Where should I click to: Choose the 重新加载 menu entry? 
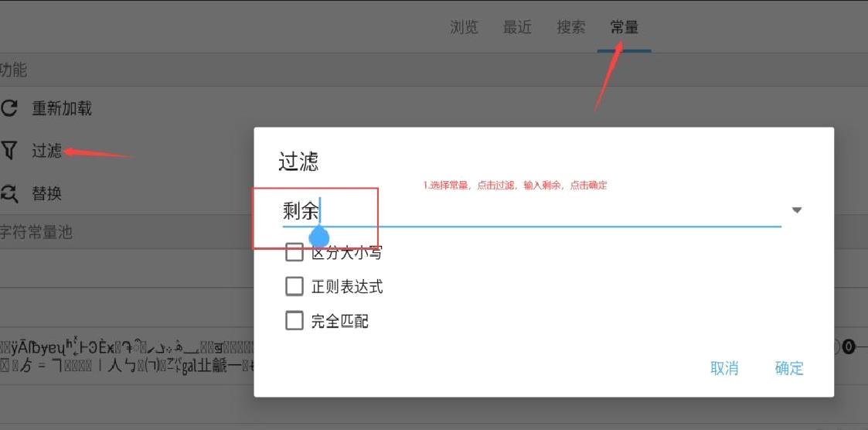(x=61, y=108)
